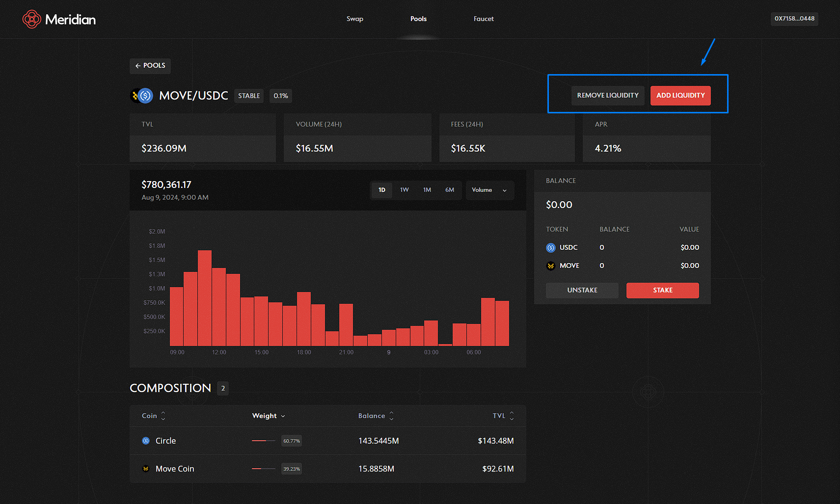Screen dimensions: 840x504
Task: Click the Circle weight progress bar
Action: tap(264, 441)
